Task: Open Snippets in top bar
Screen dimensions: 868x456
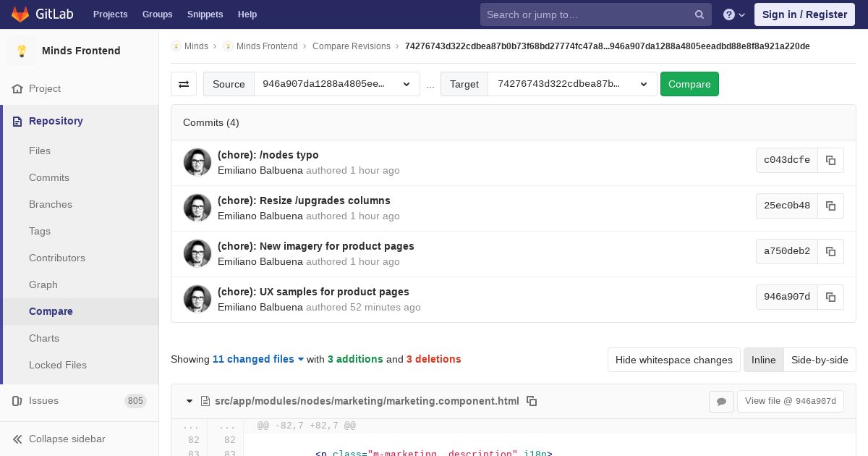Action: (x=205, y=14)
